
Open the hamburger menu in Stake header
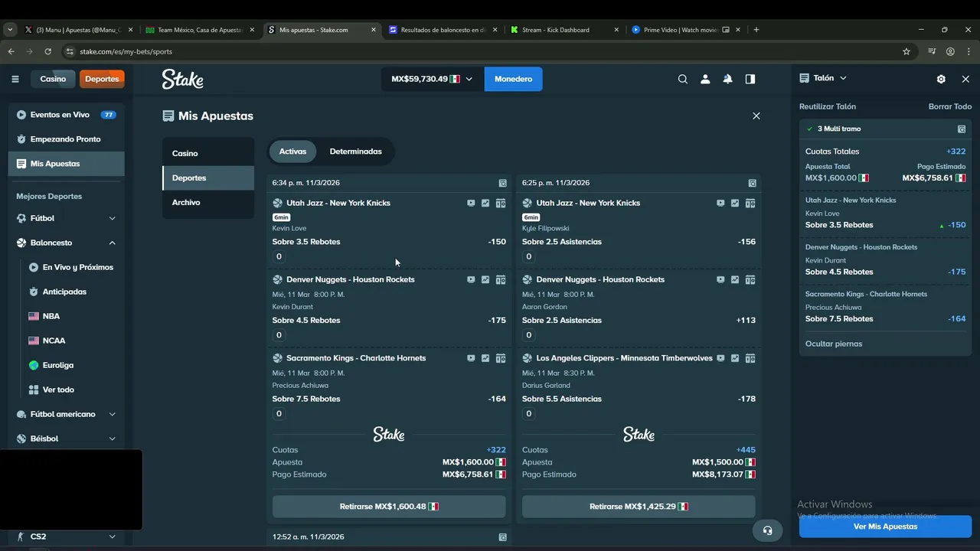point(15,79)
